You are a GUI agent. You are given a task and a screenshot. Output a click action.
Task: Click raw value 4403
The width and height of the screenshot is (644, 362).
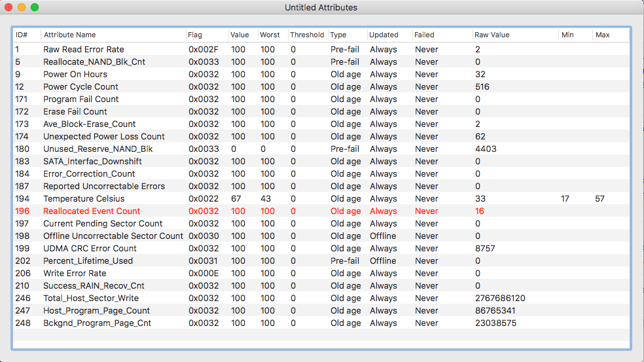pyautogui.click(x=486, y=149)
